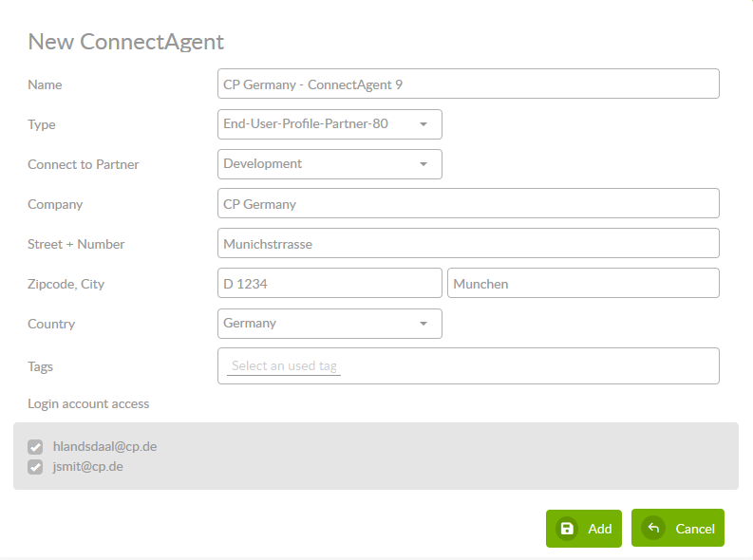
Task: Click the Zipcode field containing D 1234
Action: point(329,284)
